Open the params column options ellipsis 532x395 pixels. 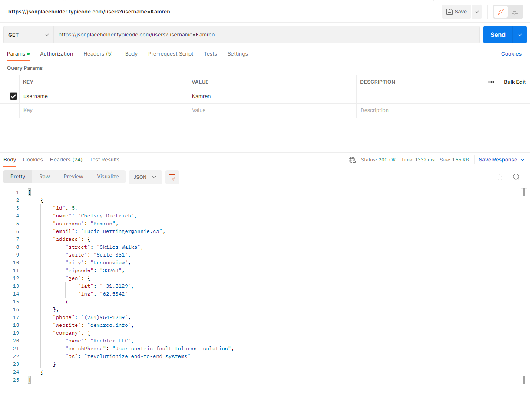pyautogui.click(x=491, y=82)
